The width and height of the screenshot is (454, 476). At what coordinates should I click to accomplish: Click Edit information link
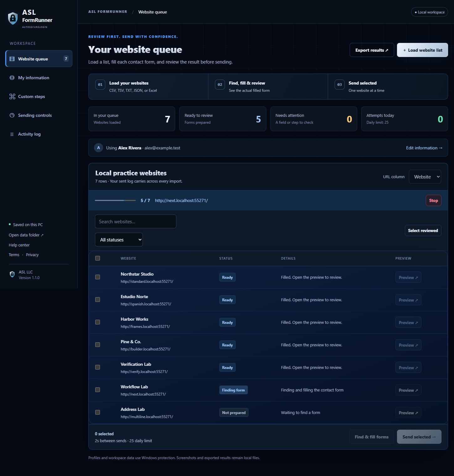(x=424, y=148)
